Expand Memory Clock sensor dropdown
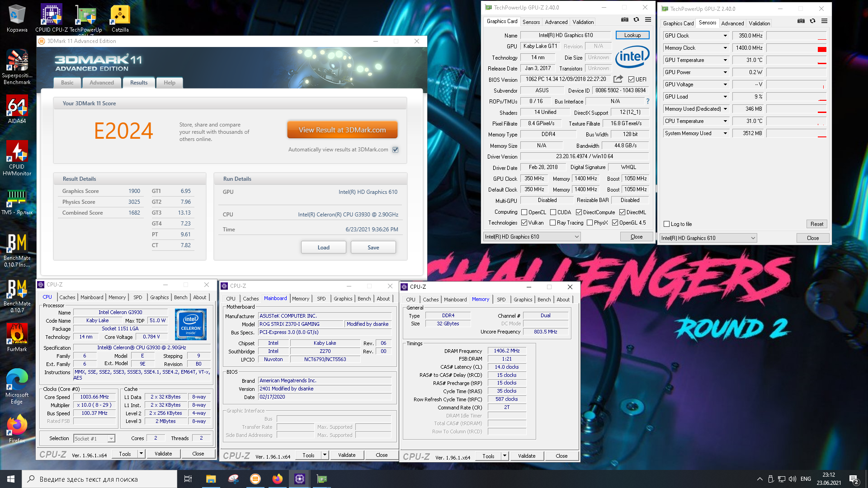 [725, 48]
